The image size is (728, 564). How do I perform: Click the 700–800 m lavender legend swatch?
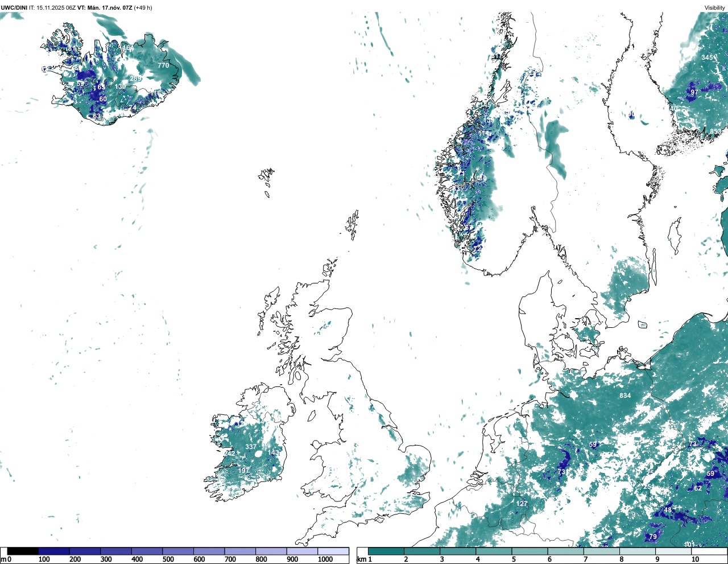(x=240, y=551)
